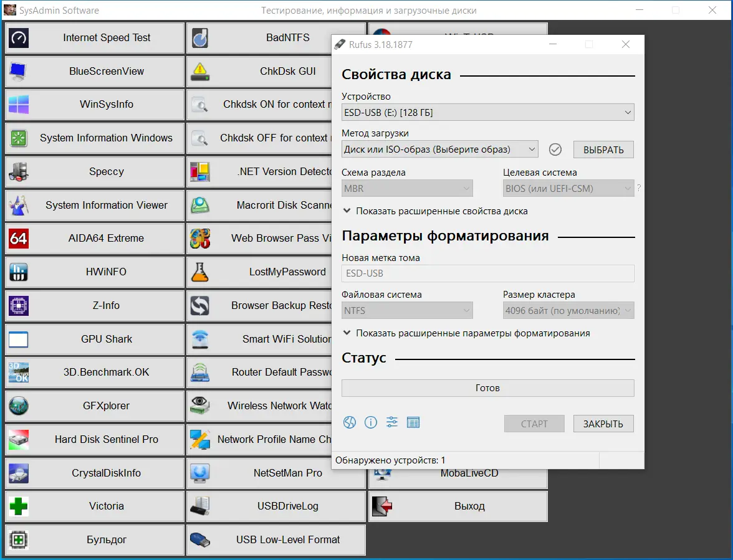Open the Метод загрузки boot selection dropdown
The height and width of the screenshot is (560, 733).
pyautogui.click(x=439, y=149)
